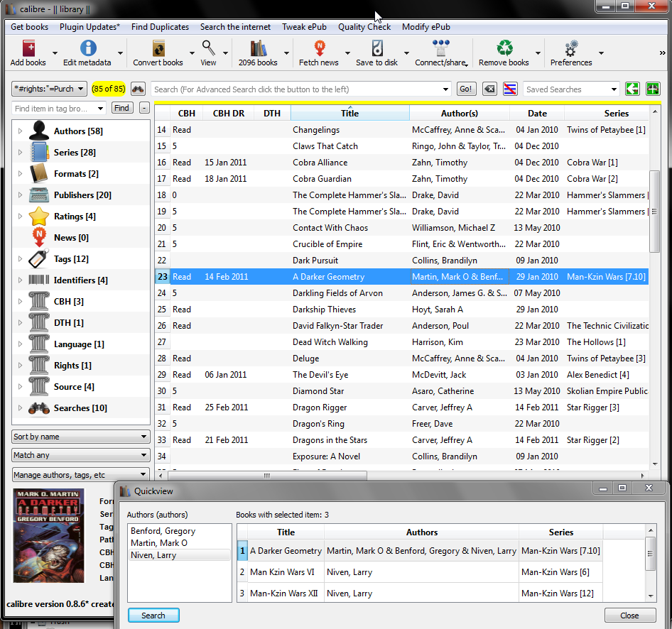672x629 pixels.
Task: Open Get books menu
Action: point(30,26)
